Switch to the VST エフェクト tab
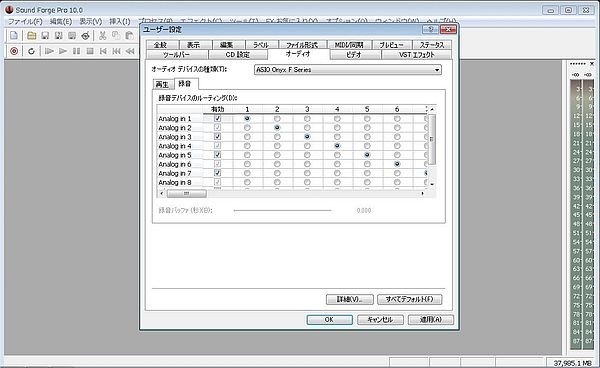Screen dimensions: 600x368 click(417, 55)
